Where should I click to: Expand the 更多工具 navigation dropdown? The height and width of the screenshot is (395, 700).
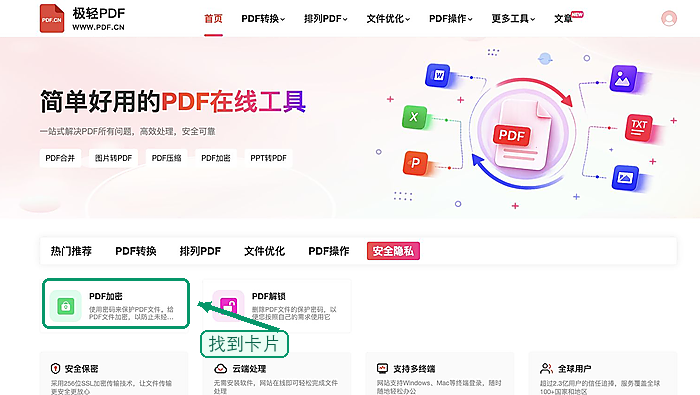pyautogui.click(x=513, y=18)
